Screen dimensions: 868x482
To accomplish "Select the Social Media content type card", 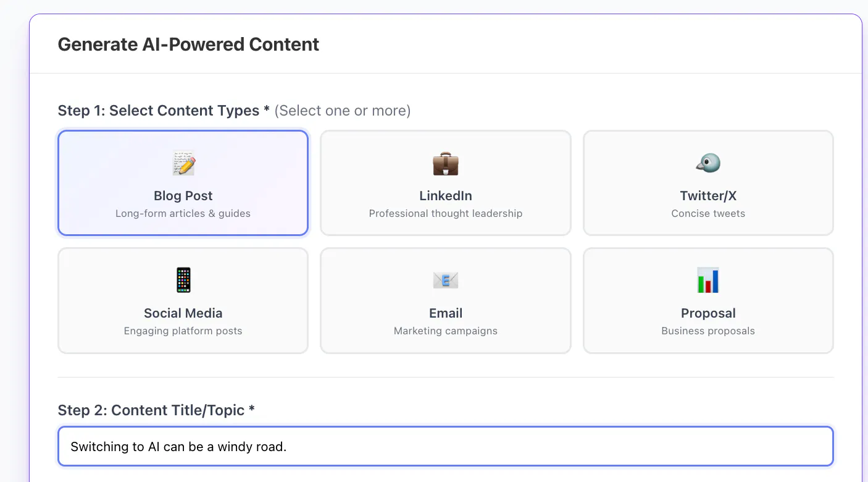I will coord(183,300).
